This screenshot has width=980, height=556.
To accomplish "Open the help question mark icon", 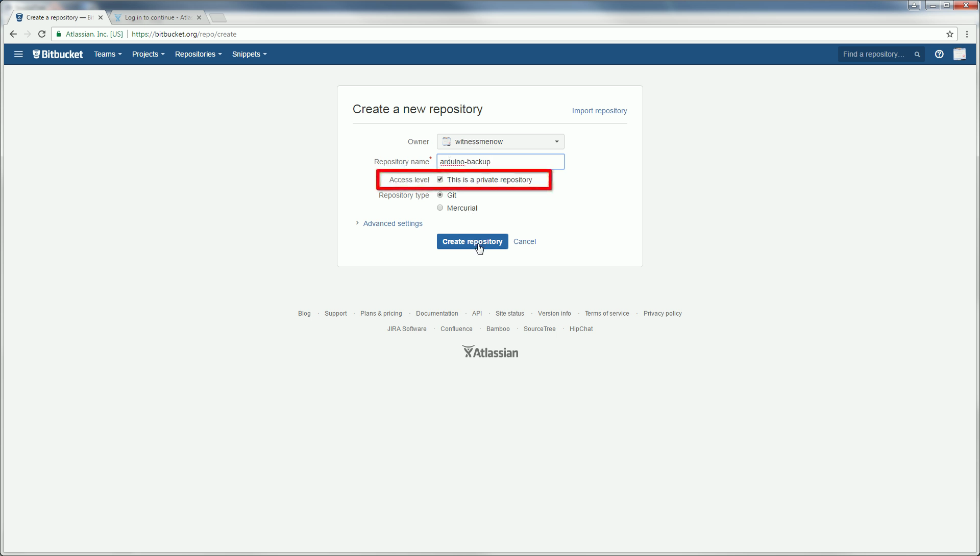I will 939,54.
